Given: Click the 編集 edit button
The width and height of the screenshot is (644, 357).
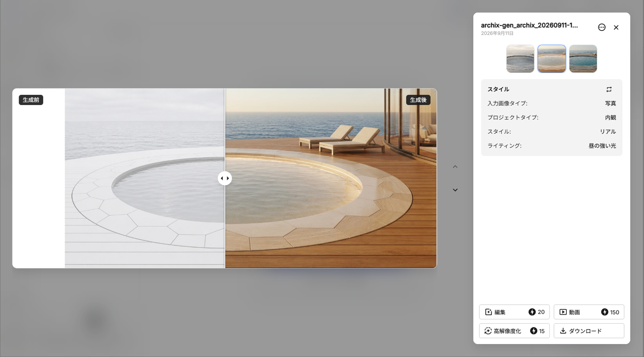Looking at the screenshot, I should pos(514,312).
